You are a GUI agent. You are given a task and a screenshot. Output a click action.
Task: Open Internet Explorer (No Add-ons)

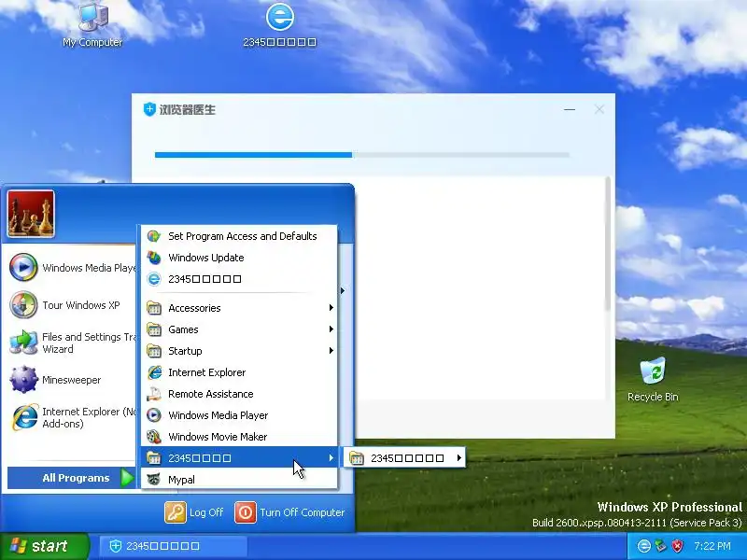pyautogui.click(x=73, y=417)
